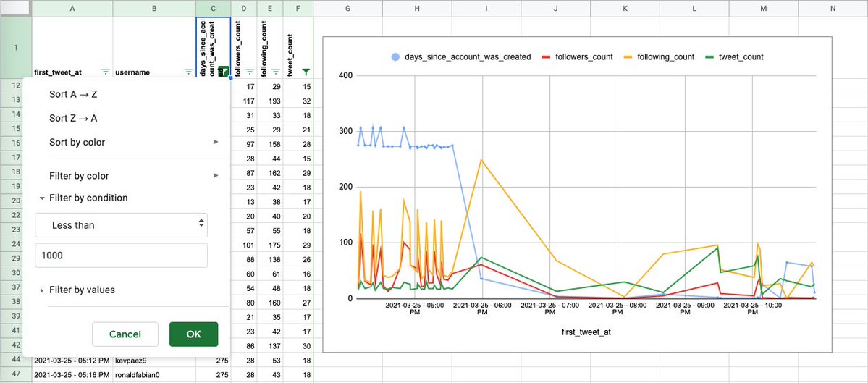868x383 pixels.
Task: Open Sort by color submenu
Action: [x=126, y=142]
